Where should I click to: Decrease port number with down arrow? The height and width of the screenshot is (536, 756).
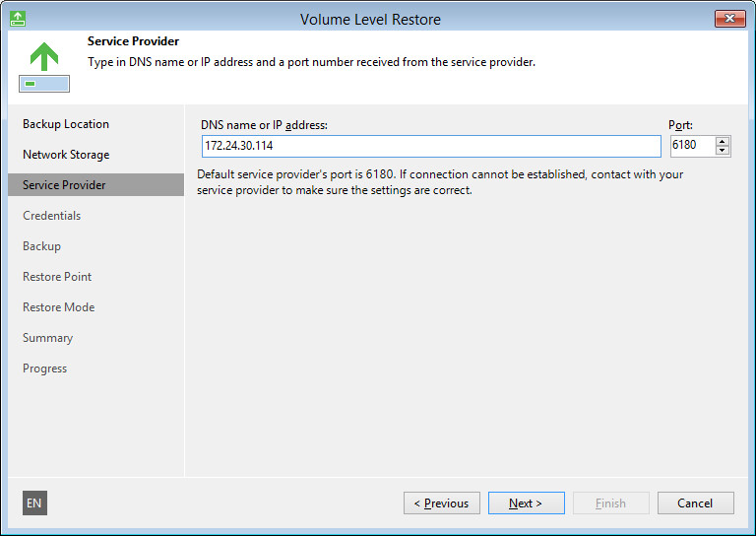[x=723, y=151]
